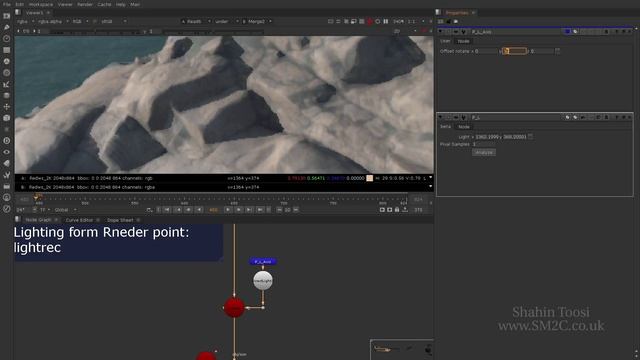Screen dimensions: 640x360
Task: Open the rgba channel set dropdown
Action: (x=25, y=21)
